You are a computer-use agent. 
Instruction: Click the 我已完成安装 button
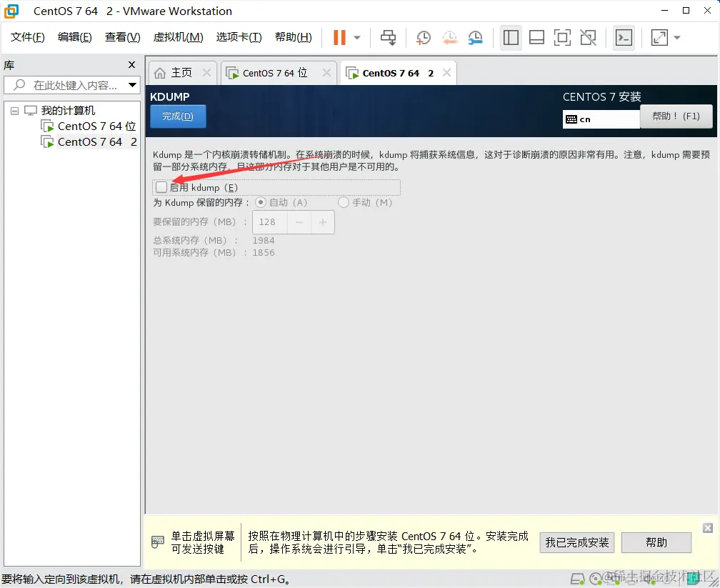[576, 542]
